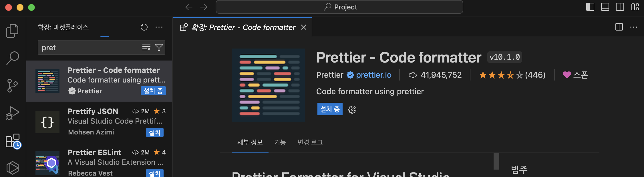This screenshot has width=644, height=177.
Task: Toggle the bottom panel
Action: (x=605, y=7)
